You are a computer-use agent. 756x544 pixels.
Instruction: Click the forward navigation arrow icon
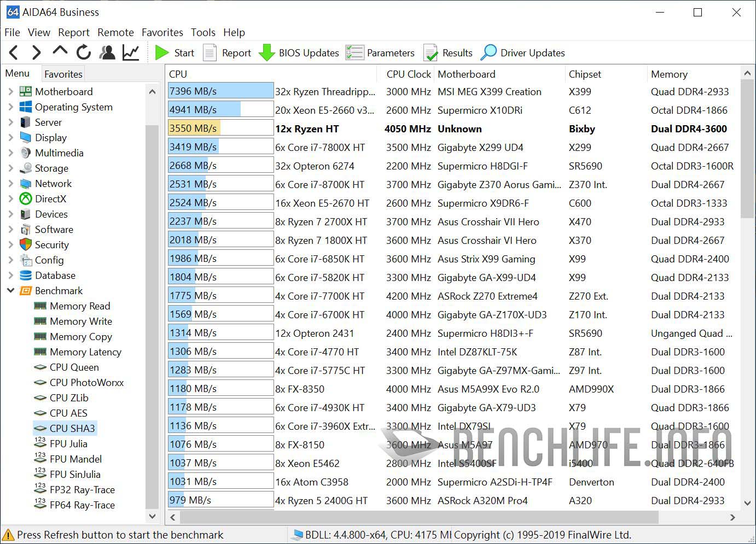coord(36,52)
